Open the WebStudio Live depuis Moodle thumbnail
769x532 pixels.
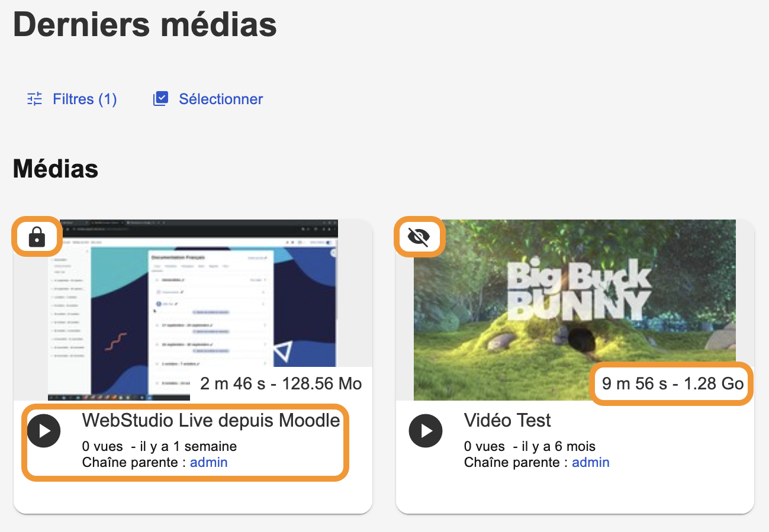(192, 310)
